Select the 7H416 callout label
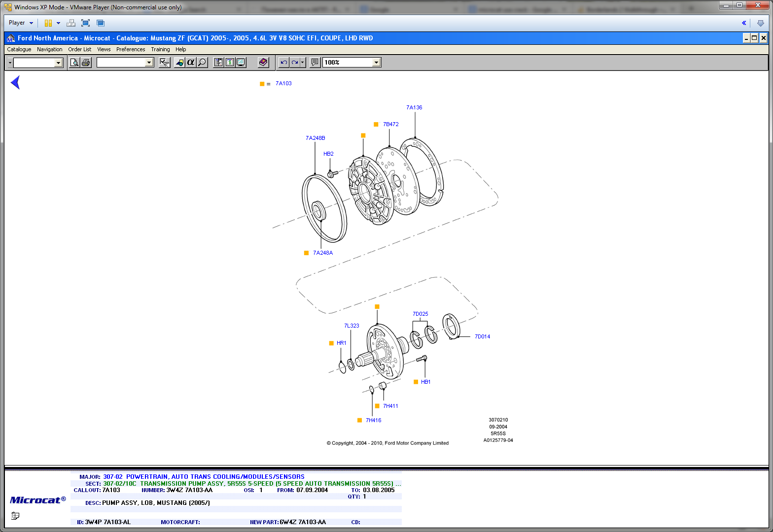Viewport: 773px width, 532px height. pos(373,420)
